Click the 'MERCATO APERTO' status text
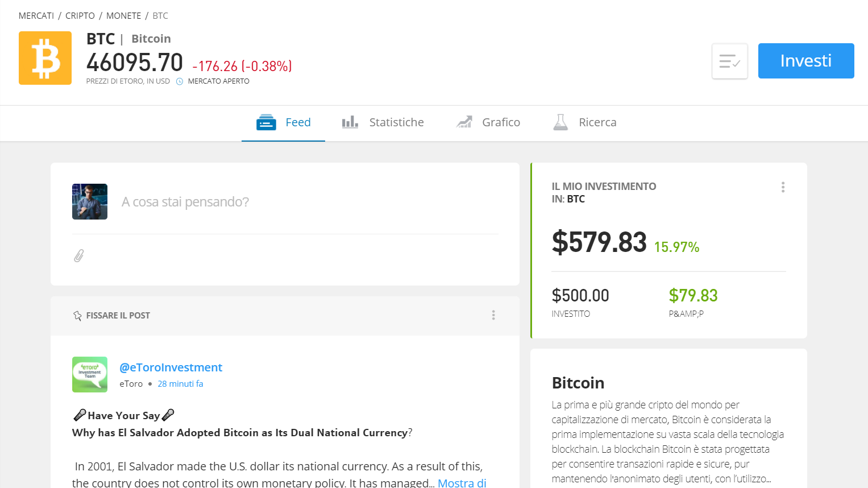 (x=219, y=81)
